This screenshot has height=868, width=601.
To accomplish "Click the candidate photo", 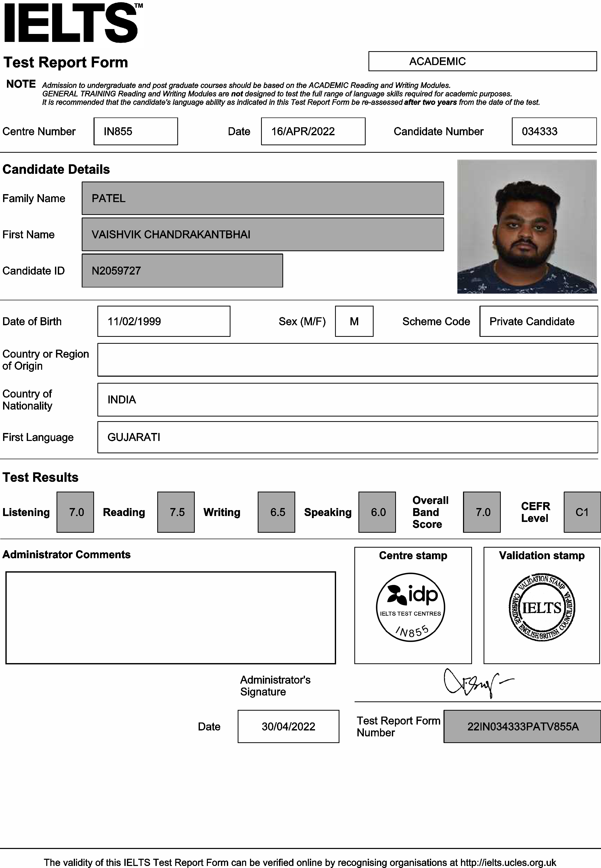I will 526,227.
